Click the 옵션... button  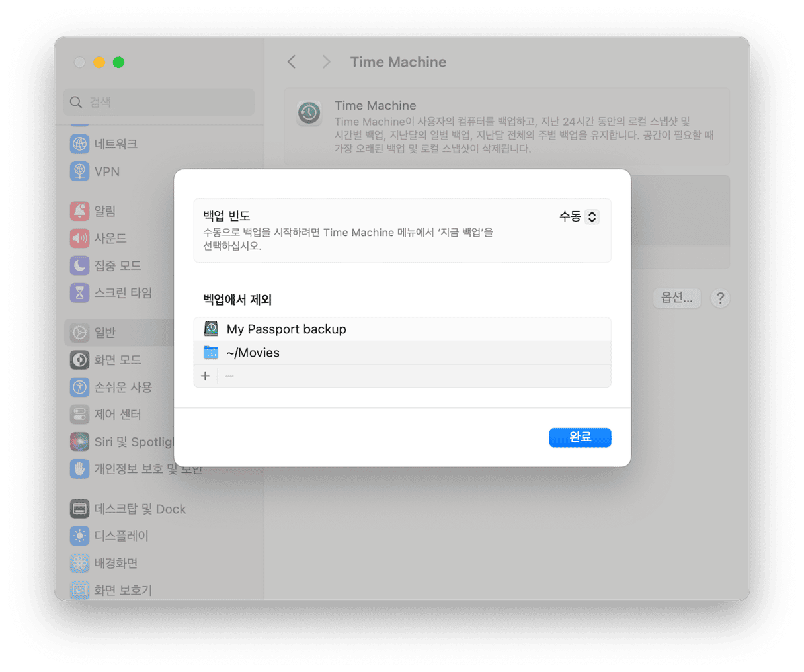(x=676, y=298)
